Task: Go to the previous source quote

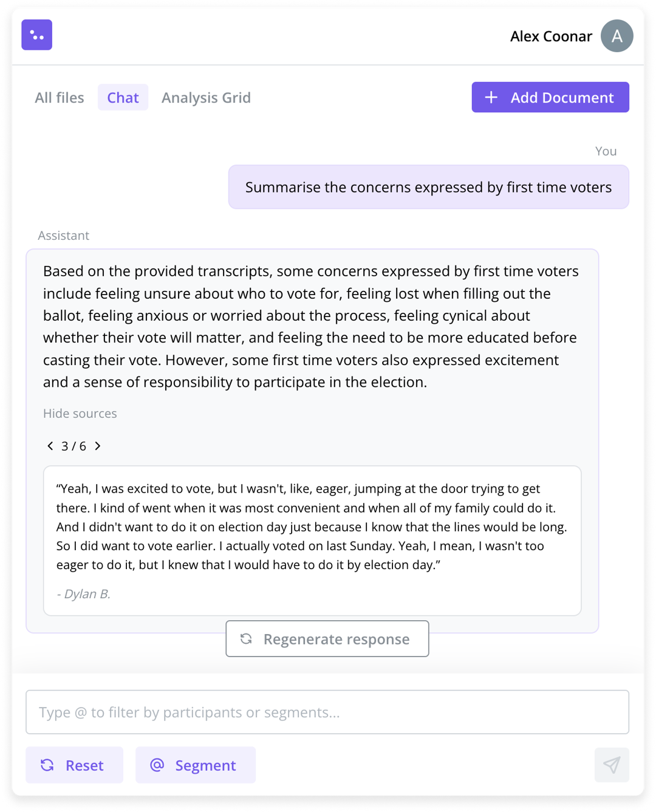Action: [x=50, y=446]
